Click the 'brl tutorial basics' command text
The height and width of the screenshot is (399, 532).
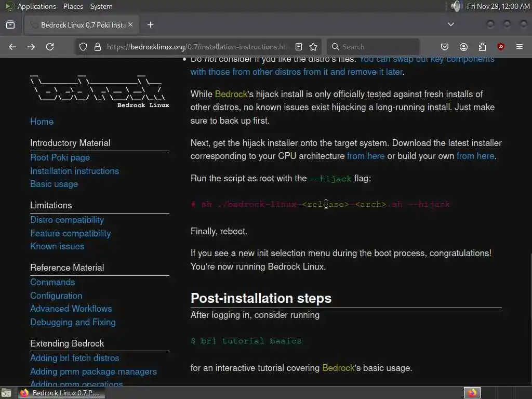[251, 341]
